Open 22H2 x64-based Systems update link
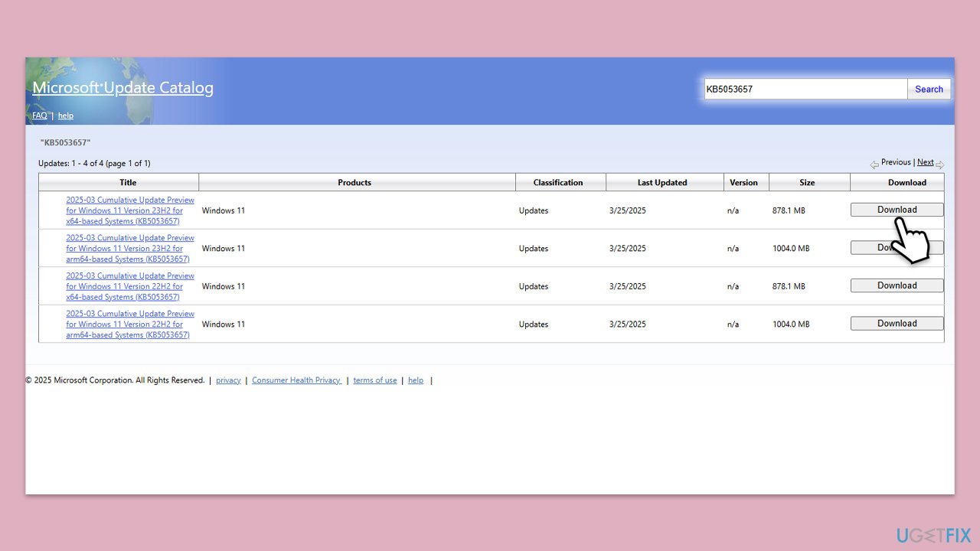980x551 pixels. tap(130, 286)
